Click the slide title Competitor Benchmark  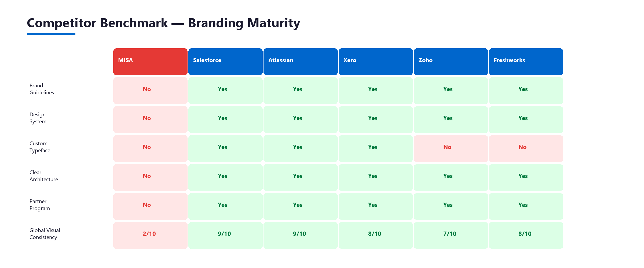click(x=163, y=23)
